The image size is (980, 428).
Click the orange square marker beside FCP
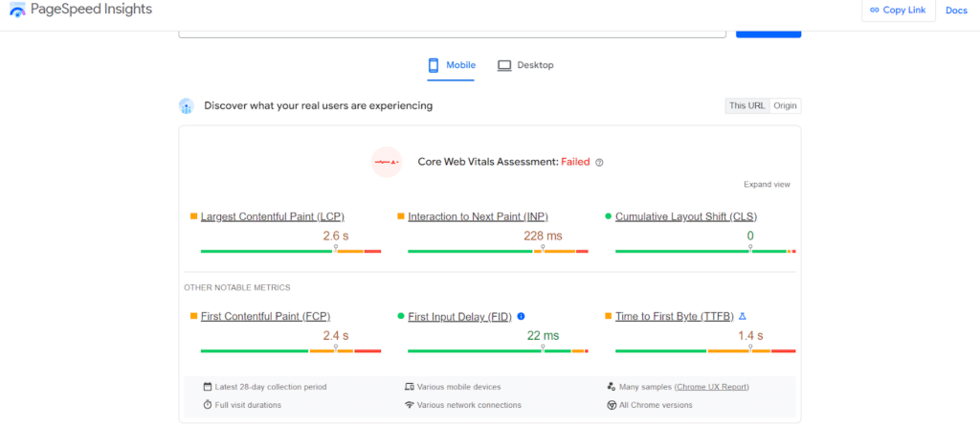193,316
